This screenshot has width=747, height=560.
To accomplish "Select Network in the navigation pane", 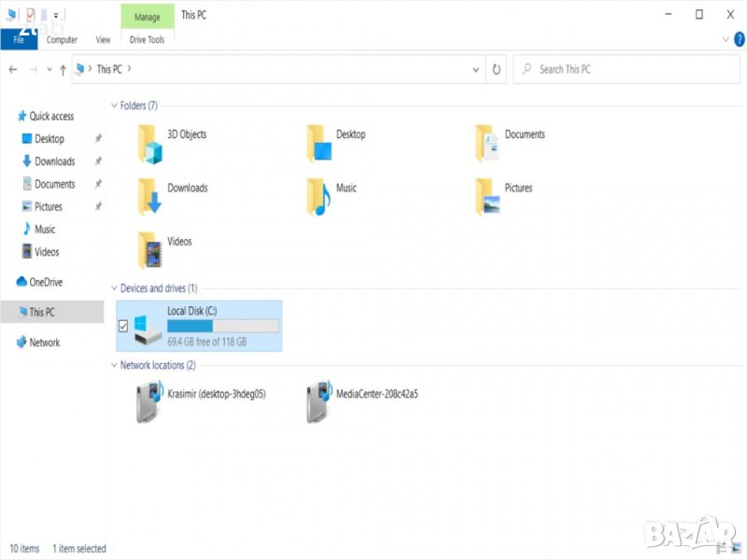I will [44, 343].
